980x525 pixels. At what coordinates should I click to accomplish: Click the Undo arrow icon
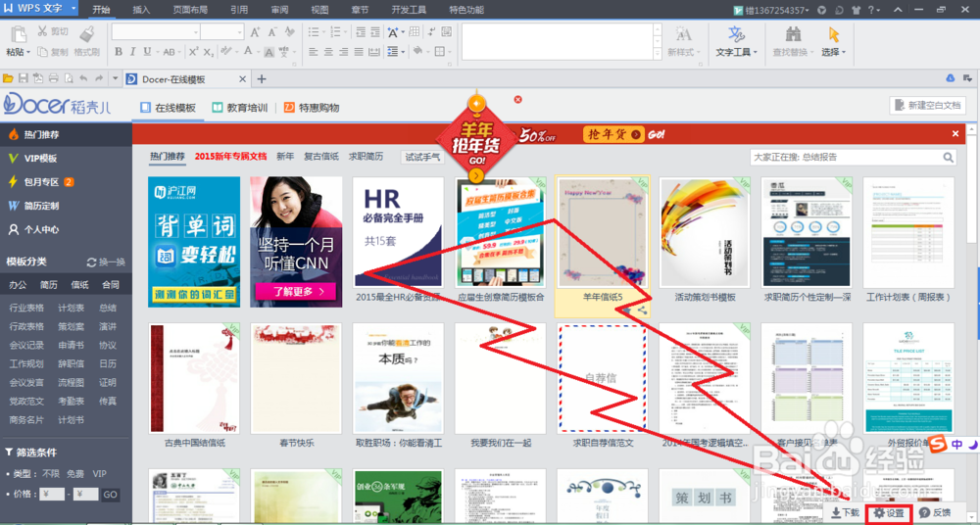83,78
